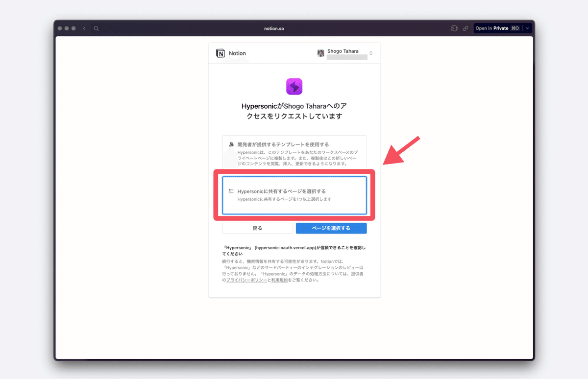Viewport: 588px width, 379px height.
Task: Open the プライバシーポリシー link
Action: tap(246, 280)
